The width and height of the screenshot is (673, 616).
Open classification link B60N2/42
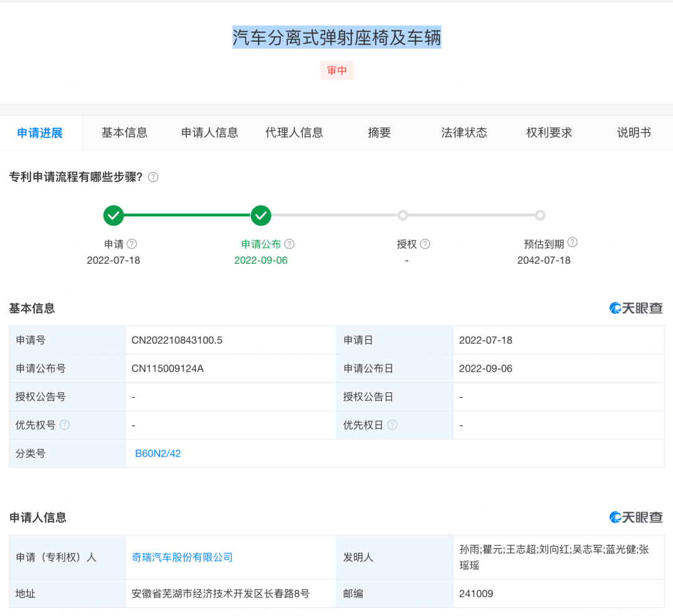158,454
